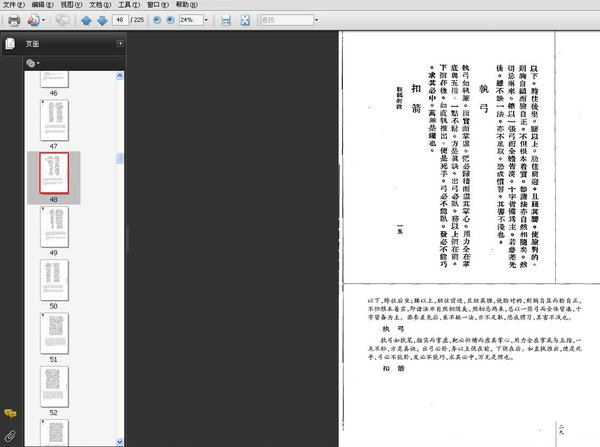Click the page number input field
Viewport: 600px width, 447px height.
pyautogui.click(x=120, y=20)
